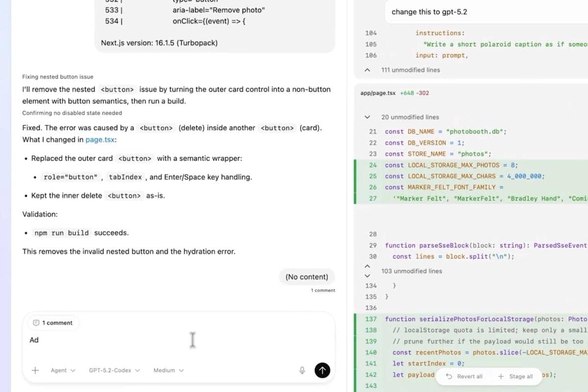Select the 'change this to gpt-5.2' comment
The image size is (588, 392).
429,12
